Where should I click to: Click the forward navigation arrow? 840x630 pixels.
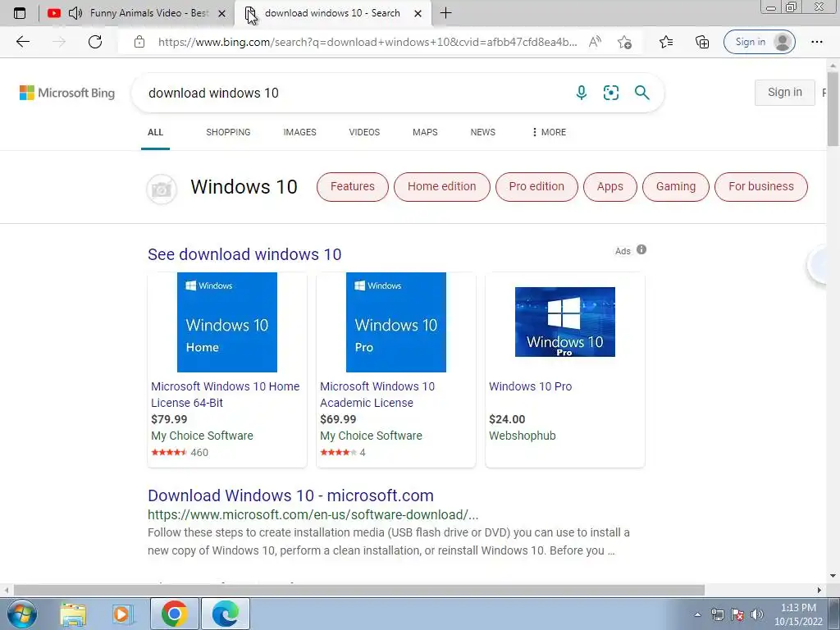point(59,42)
